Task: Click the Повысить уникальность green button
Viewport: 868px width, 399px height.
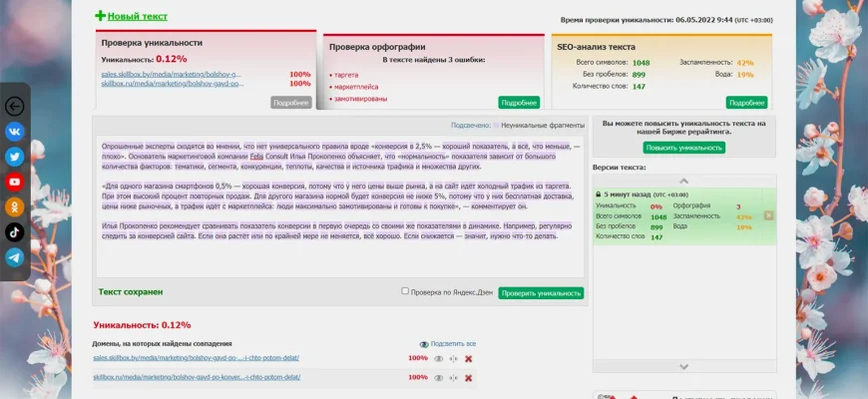Action: pos(684,148)
